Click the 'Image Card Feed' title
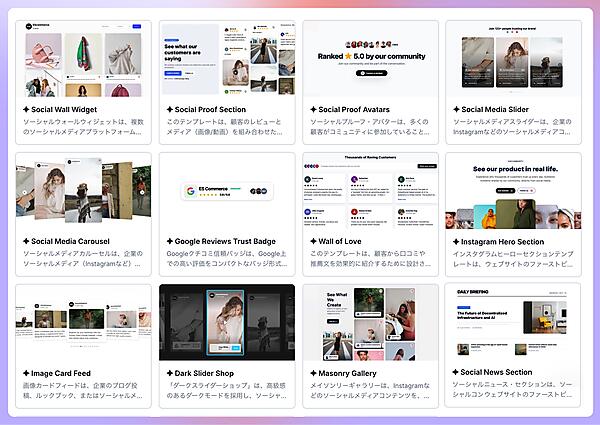This screenshot has width=600, height=425. pyautogui.click(x=61, y=373)
